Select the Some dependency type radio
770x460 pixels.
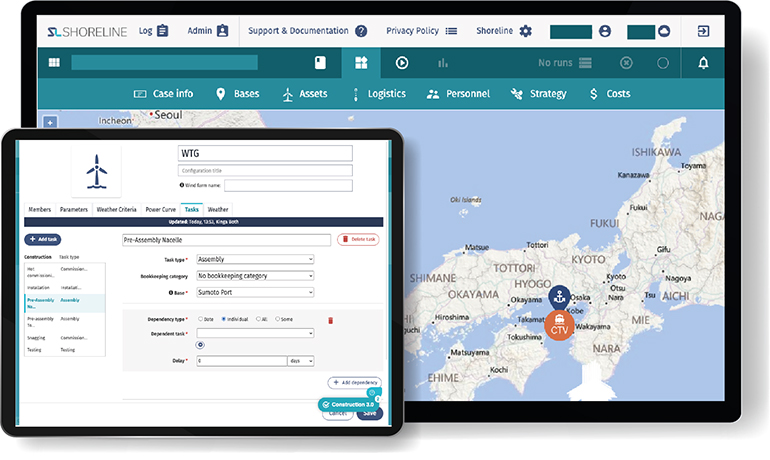point(277,319)
